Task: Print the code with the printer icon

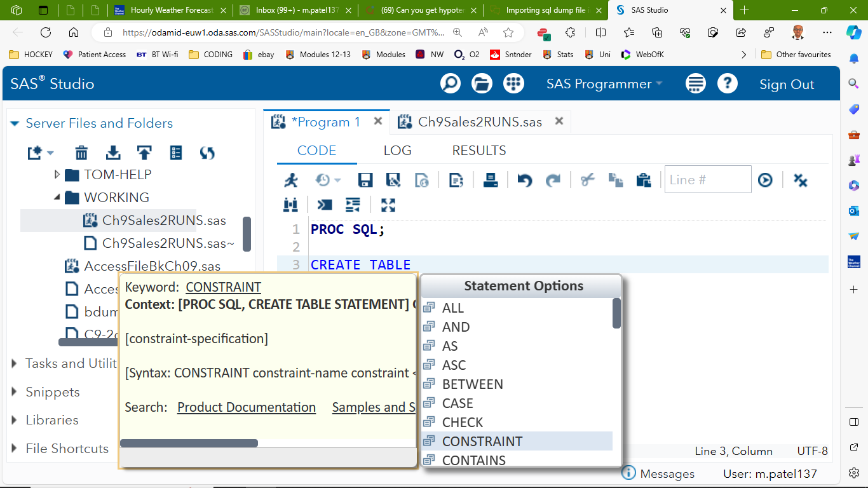Action: [491, 180]
